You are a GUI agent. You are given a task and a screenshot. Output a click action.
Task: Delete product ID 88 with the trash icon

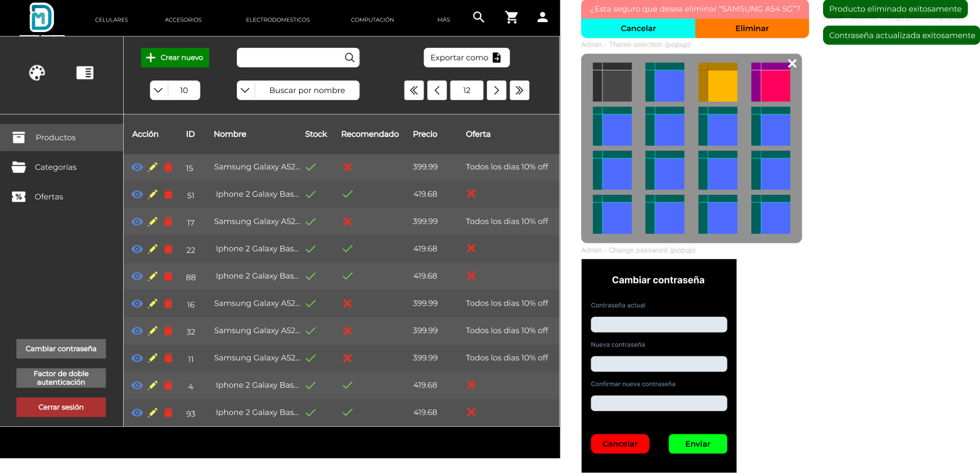click(x=168, y=276)
